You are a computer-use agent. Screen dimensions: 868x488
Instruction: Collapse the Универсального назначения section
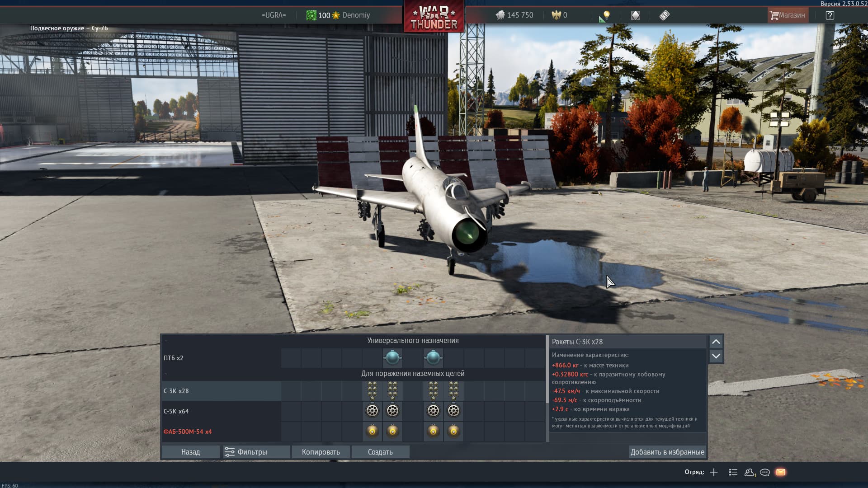coord(165,341)
